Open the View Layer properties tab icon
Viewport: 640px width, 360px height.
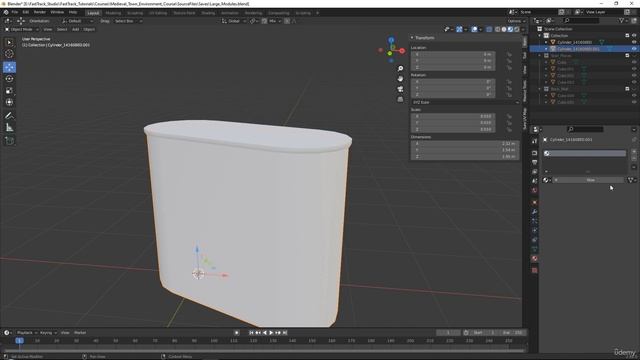[534, 172]
